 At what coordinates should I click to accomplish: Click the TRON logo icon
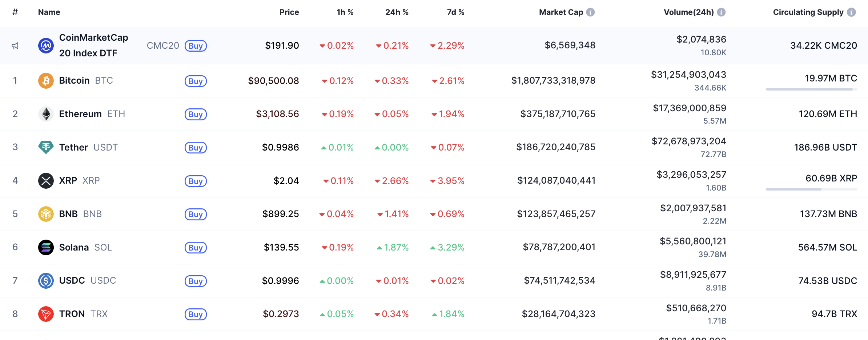pos(46,314)
